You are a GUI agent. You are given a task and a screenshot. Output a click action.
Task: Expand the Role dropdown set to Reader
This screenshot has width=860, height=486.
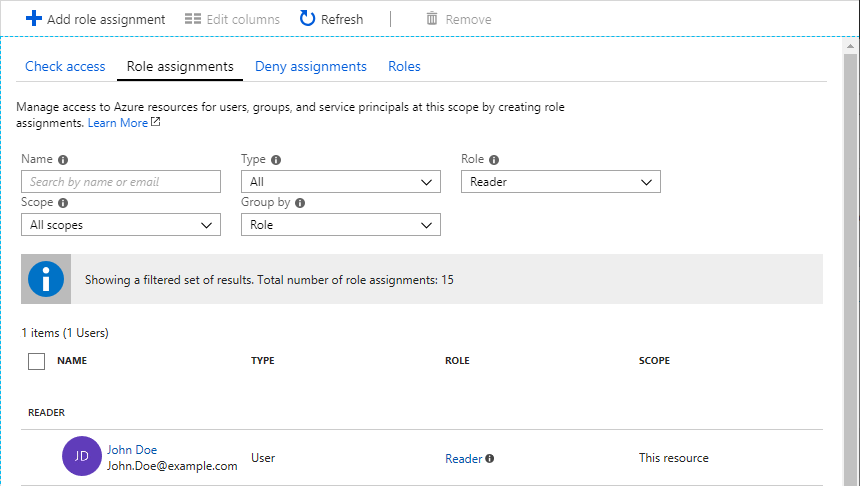[x=560, y=182]
